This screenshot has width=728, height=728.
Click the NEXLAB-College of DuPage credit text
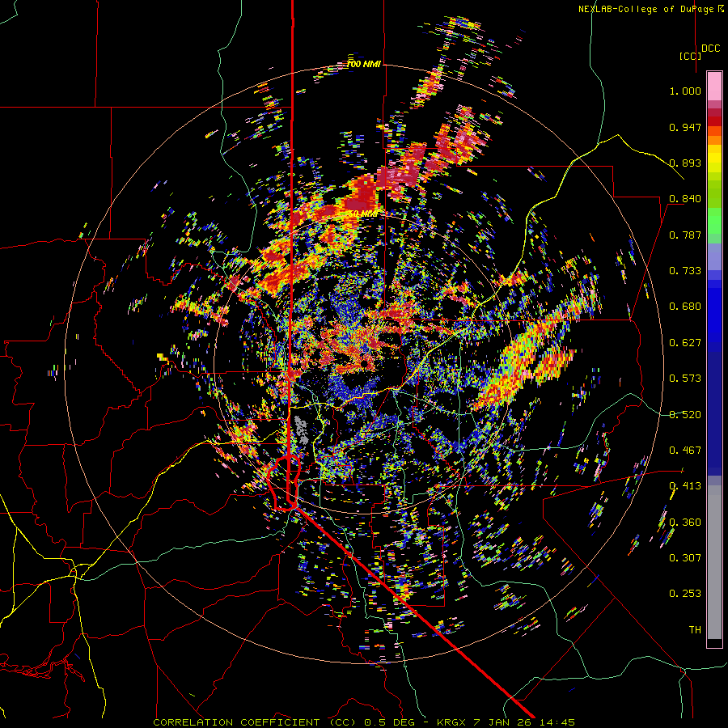tap(650, 9)
